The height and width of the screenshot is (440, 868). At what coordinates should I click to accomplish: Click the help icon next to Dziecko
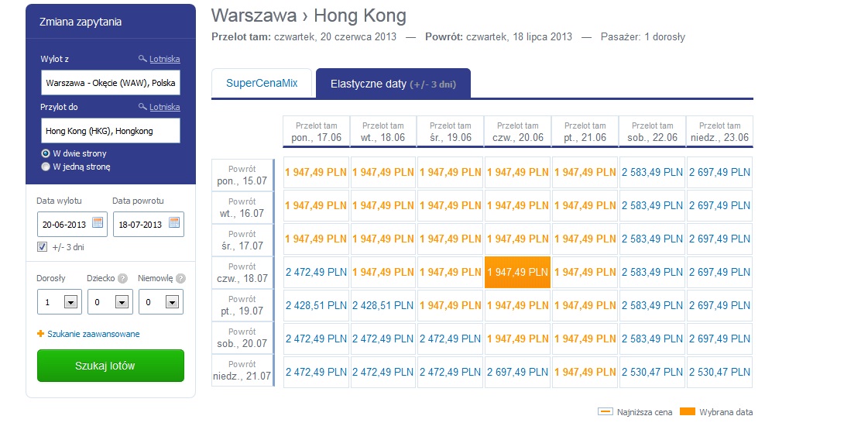pyautogui.click(x=122, y=278)
